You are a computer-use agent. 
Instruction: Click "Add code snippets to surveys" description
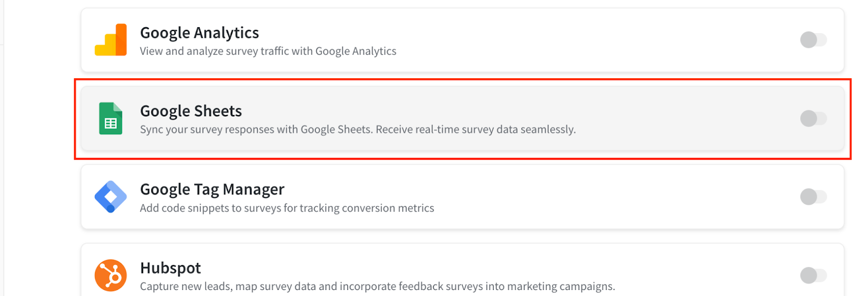point(287,208)
